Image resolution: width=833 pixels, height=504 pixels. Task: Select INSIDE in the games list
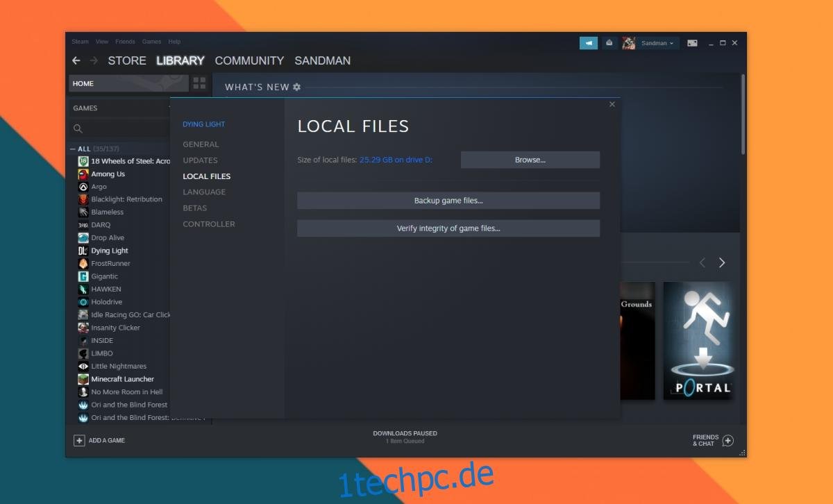click(102, 341)
